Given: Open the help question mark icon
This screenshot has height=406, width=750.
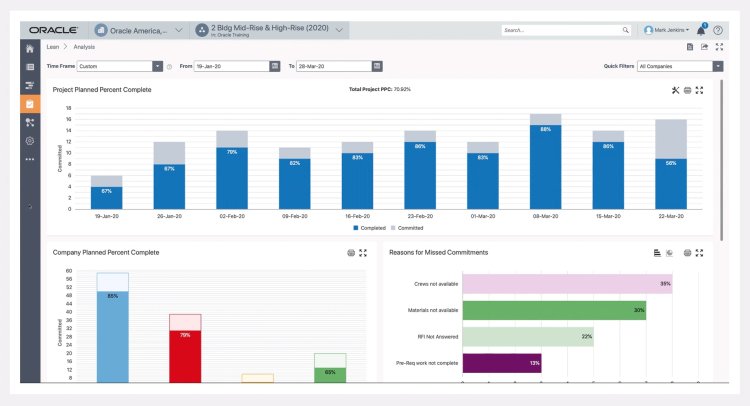Looking at the screenshot, I should [718, 30].
